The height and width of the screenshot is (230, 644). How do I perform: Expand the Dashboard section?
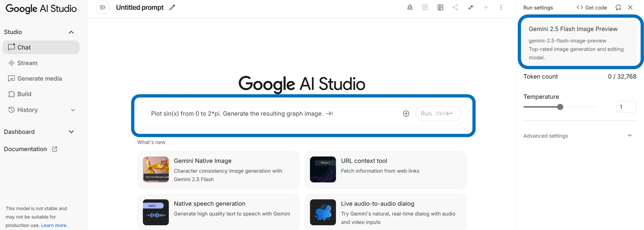click(x=71, y=132)
